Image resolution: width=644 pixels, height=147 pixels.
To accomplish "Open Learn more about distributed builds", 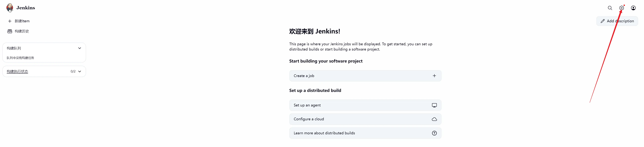I will pyautogui.click(x=365, y=133).
